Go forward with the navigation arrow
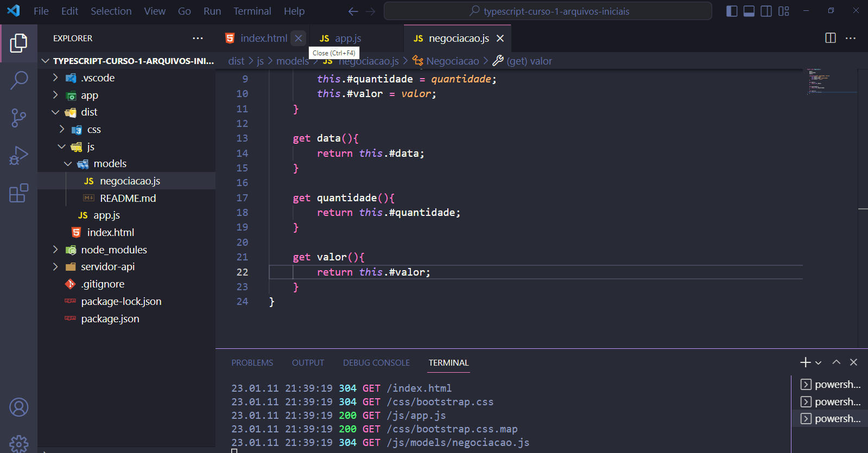Screen dimensions: 868x453 371,11
